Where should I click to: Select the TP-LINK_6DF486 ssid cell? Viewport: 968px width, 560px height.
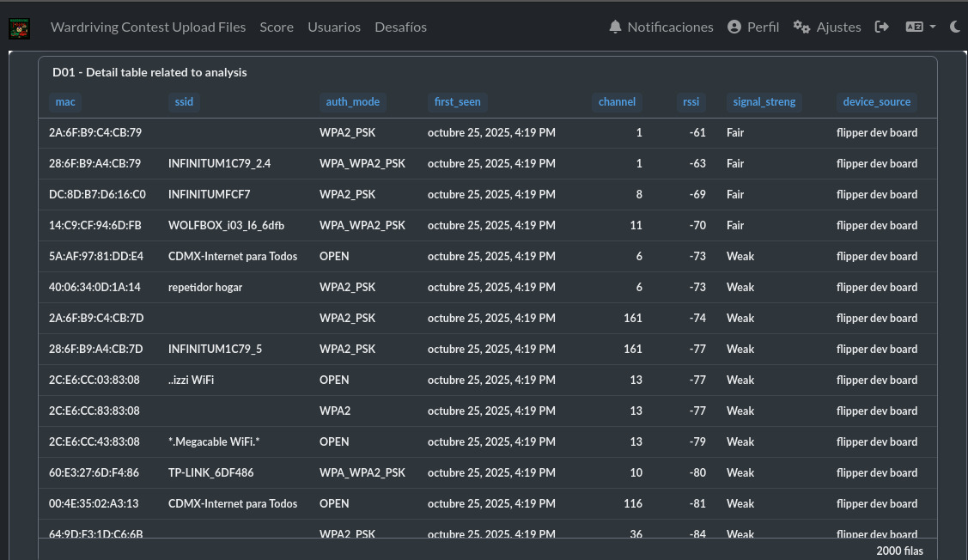211,472
